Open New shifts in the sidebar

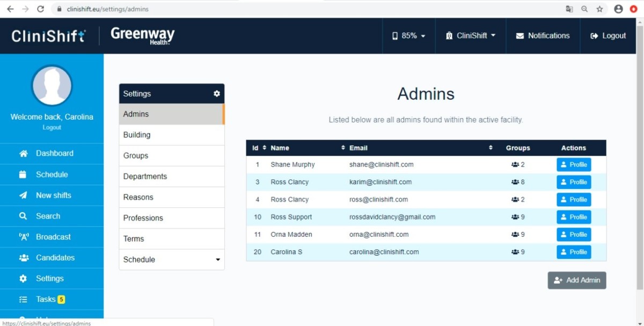coord(52,195)
